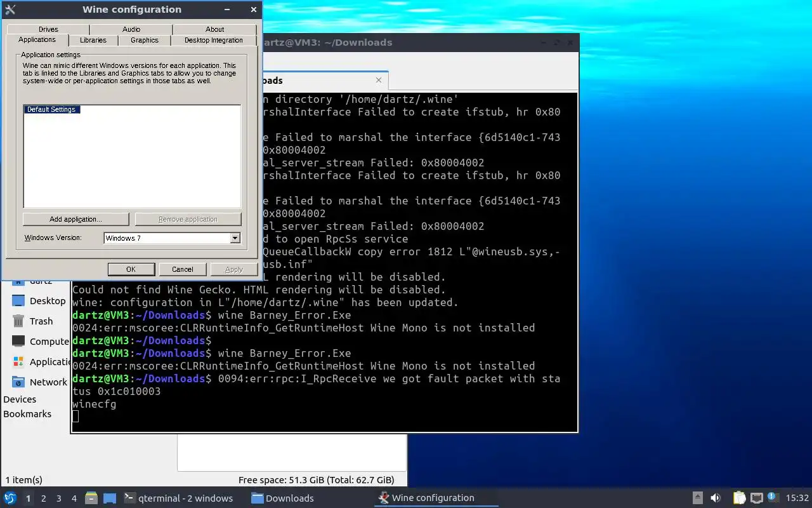Switch to workspace 2
The width and height of the screenshot is (812, 508).
pyautogui.click(x=44, y=498)
